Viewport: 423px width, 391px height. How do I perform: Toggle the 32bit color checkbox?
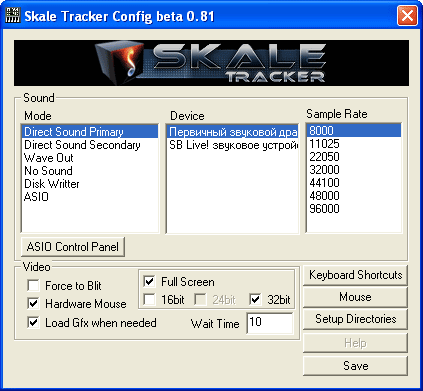tap(255, 300)
